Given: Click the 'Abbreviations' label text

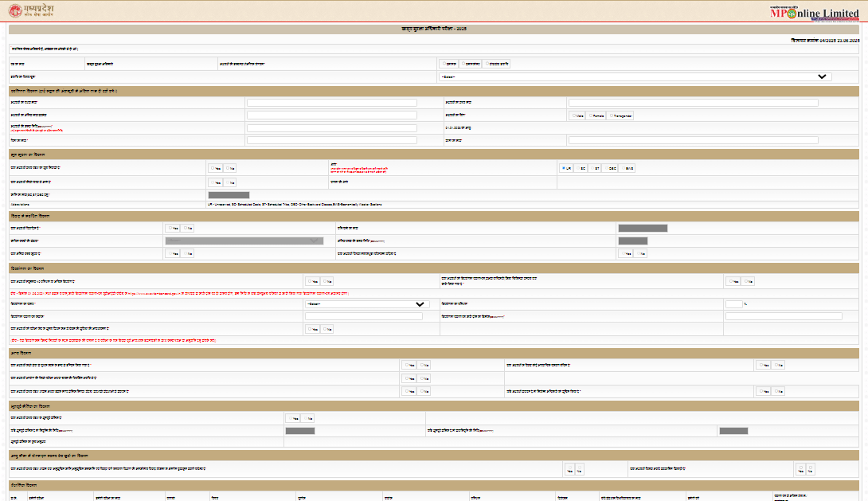Looking at the screenshot, I should [18, 204].
